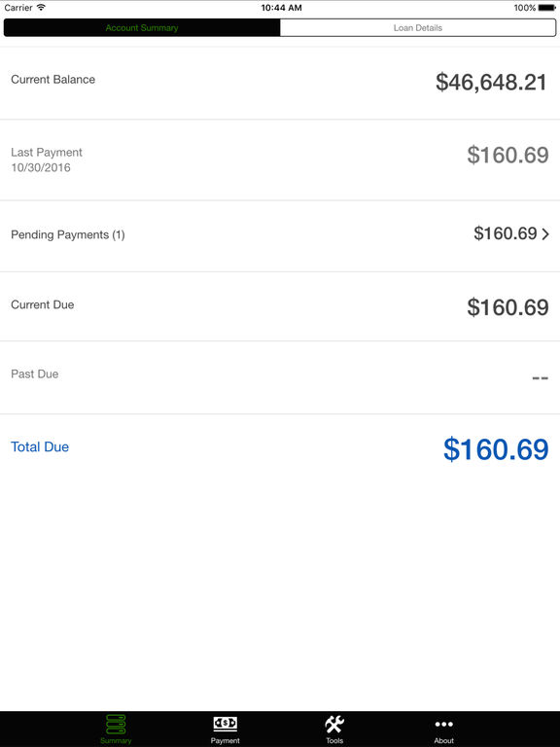Image resolution: width=560 pixels, height=747 pixels.
Task: Switch to Account Summary segment
Action: pos(142,27)
